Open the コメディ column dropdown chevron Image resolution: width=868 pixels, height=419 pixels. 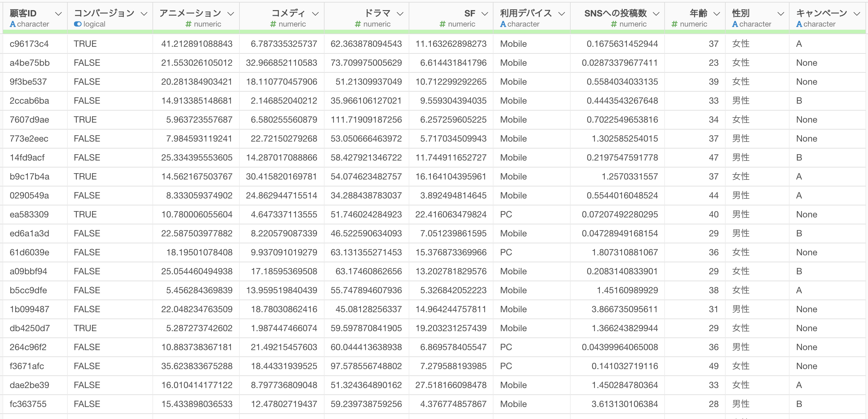click(x=315, y=14)
